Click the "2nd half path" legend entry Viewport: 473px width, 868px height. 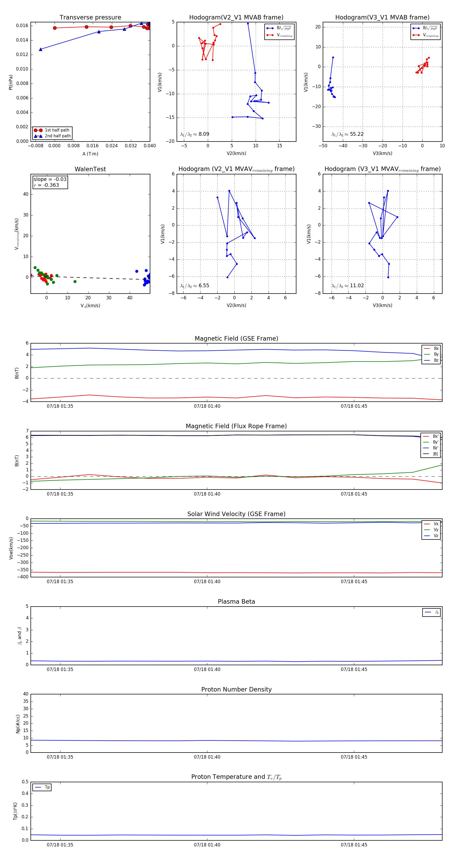(52, 136)
